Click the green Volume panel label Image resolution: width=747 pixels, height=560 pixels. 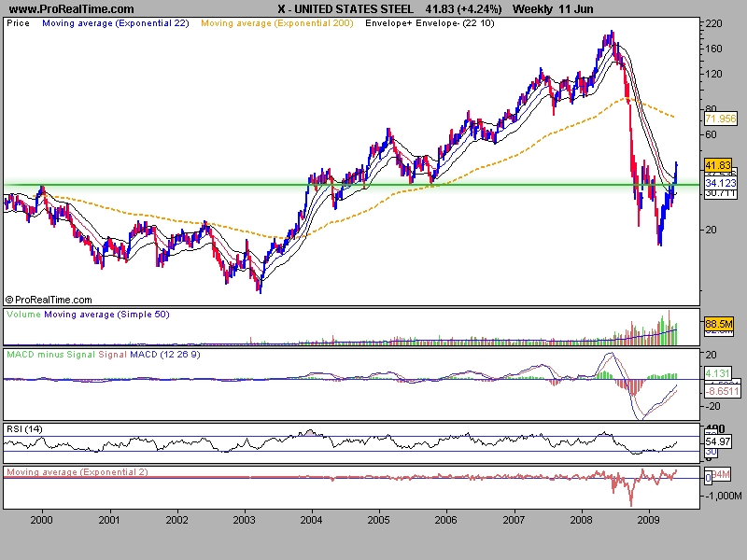pyautogui.click(x=24, y=315)
